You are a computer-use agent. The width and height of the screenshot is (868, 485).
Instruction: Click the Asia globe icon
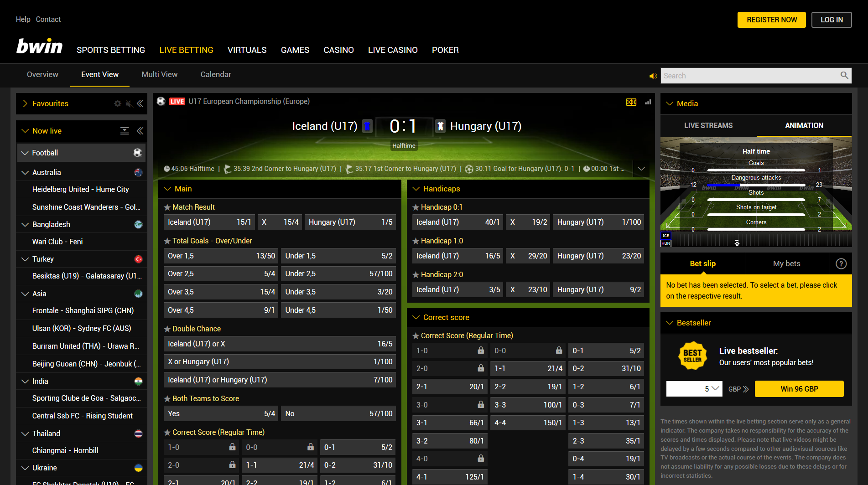[x=138, y=294]
